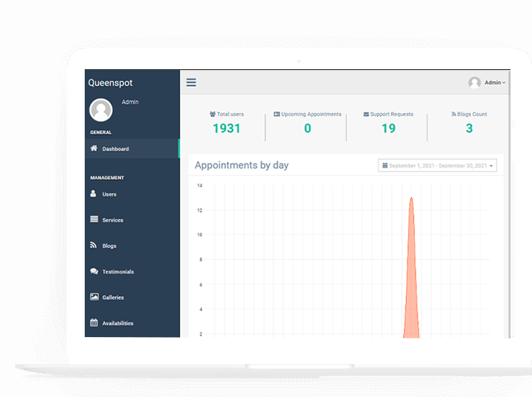This screenshot has height=397, width=532.
Task: Click the Queenspot brand title link
Action: tap(110, 83)
